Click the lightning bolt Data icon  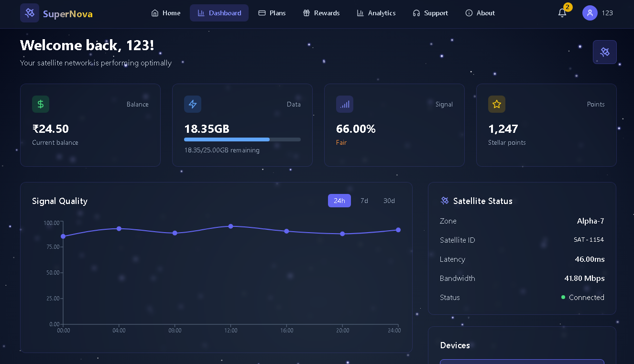tap(193, 104)
